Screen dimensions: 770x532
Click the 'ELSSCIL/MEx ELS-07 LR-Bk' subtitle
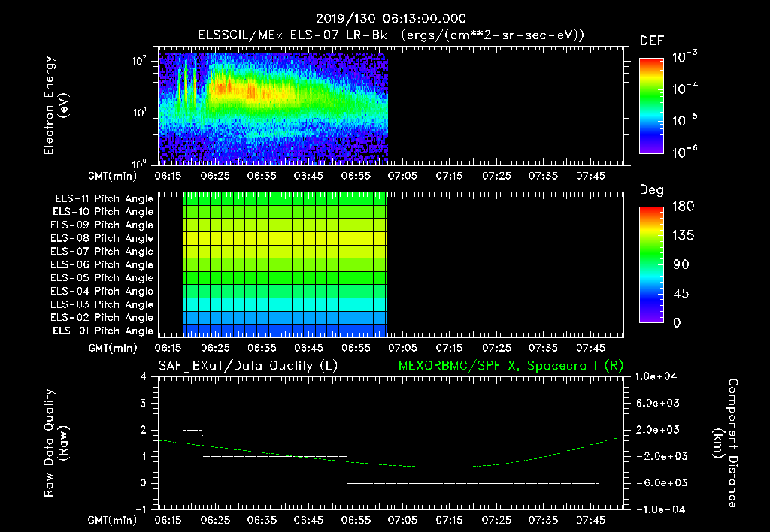[x=293, y=35]
